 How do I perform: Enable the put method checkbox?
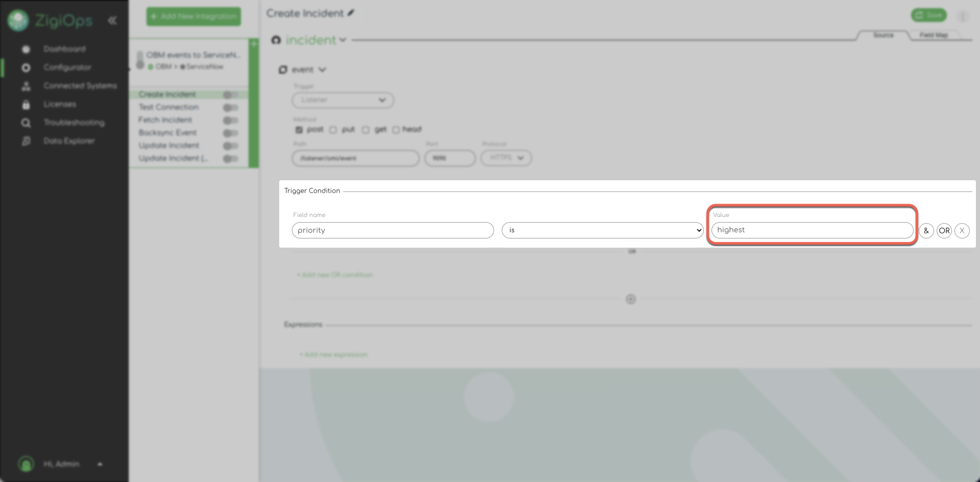(333, 130)
